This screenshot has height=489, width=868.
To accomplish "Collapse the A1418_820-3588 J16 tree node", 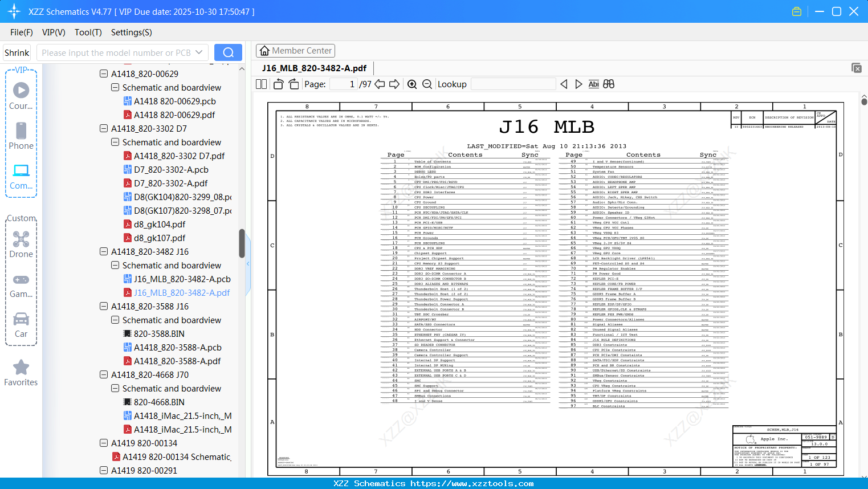I will 104,306.
